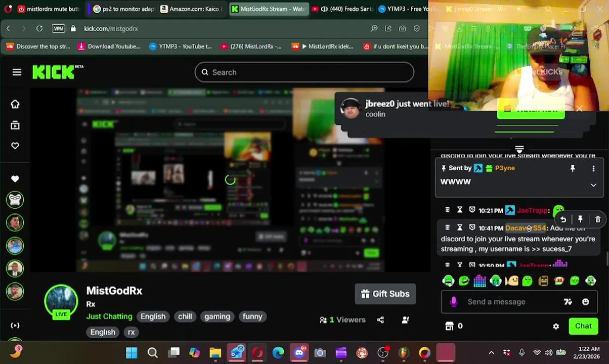Viewport: 609px width, 364px height.
Task: Timeout the 10:41 PM user via hourglass icon
Action: [460, 227]
